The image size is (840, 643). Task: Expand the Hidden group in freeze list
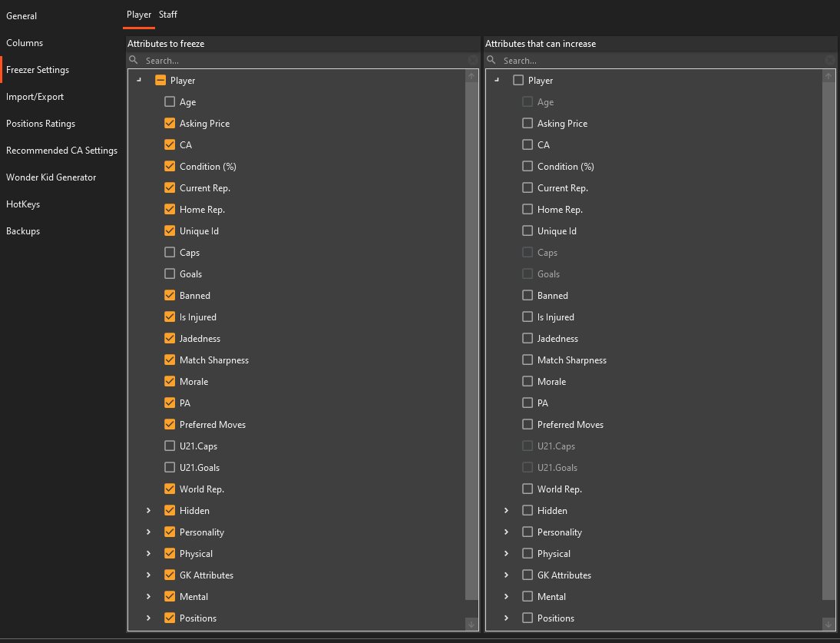pyautogui.click(x=148, y=510)
